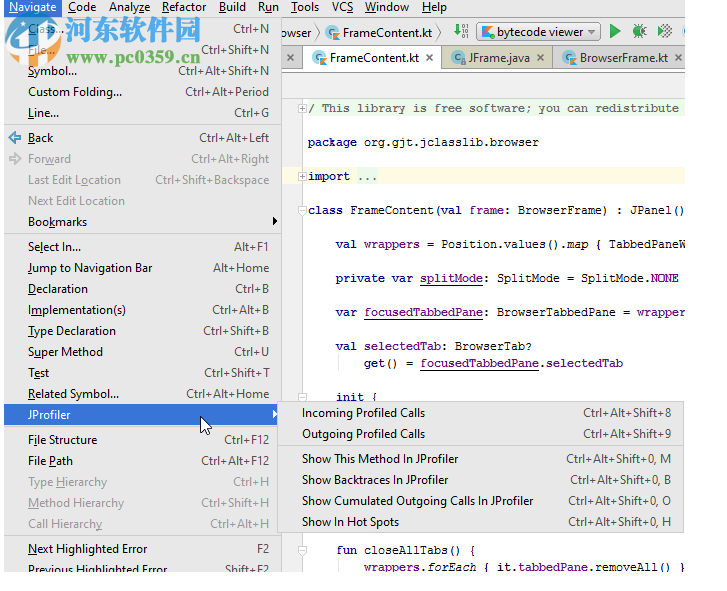Choose Type Declaration menu item
The image size is (727, 591).
[142, 331]
